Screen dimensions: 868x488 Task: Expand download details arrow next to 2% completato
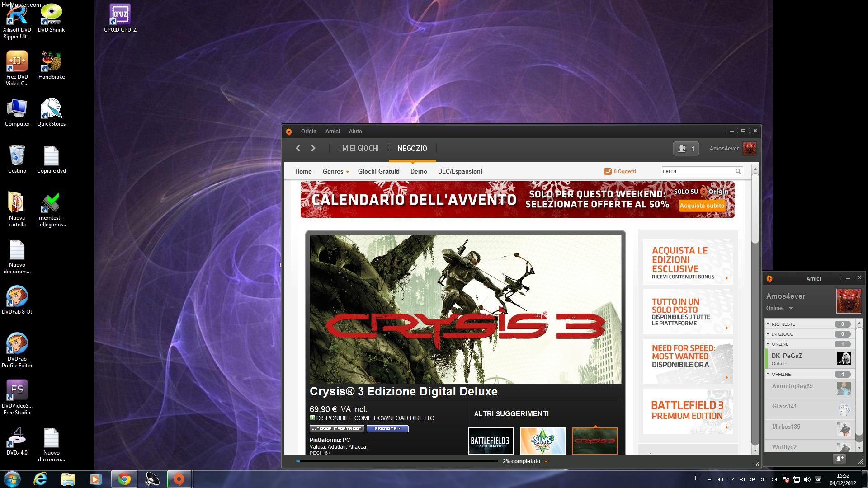546,461
